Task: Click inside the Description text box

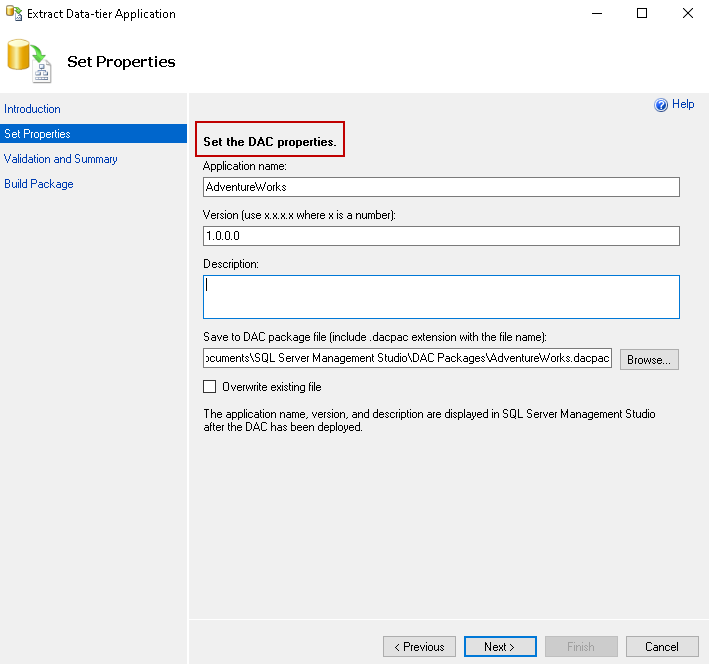Action: click(x=441, y=297)
